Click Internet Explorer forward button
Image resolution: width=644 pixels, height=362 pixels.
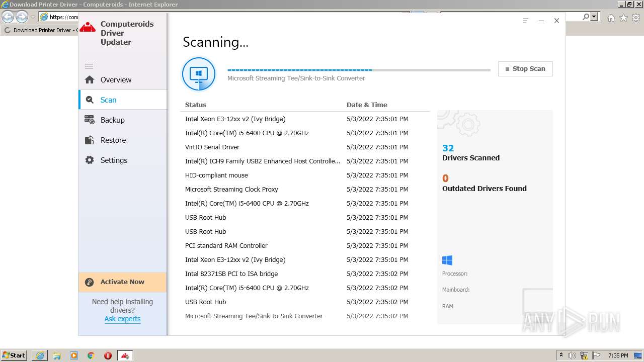(x=22, y=17)
